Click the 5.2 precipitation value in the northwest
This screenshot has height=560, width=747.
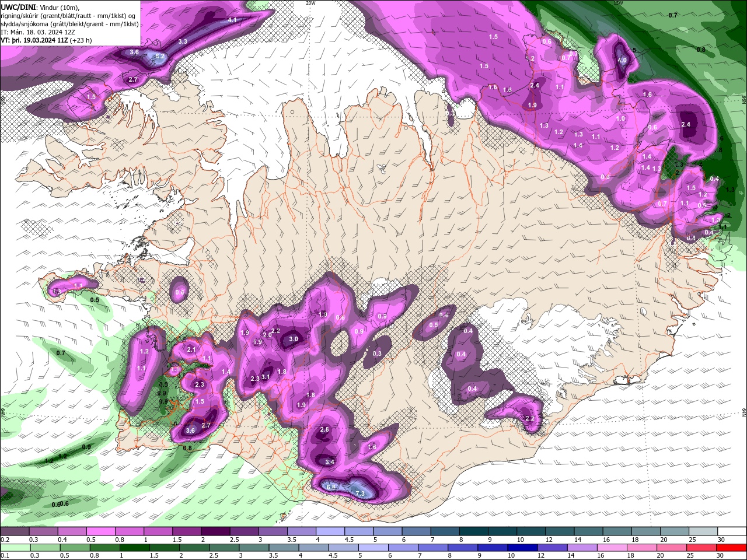(x=160, y=56)
